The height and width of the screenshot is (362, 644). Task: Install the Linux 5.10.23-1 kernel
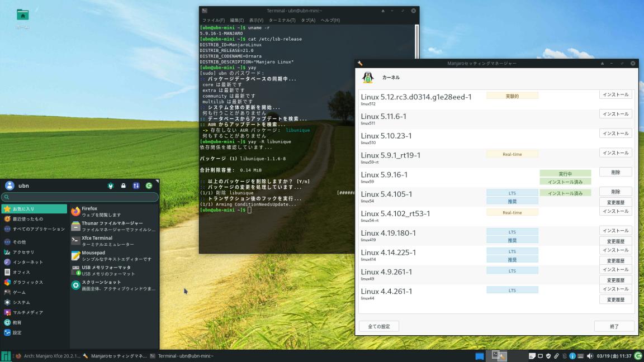coord(615,134)
